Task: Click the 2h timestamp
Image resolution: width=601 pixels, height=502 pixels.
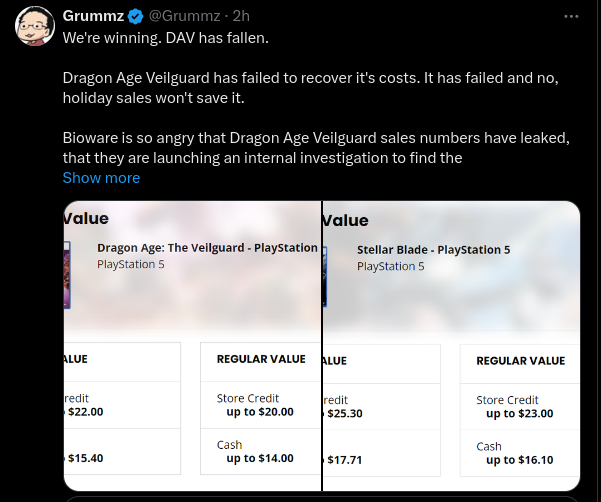Action: click(241, 17)
